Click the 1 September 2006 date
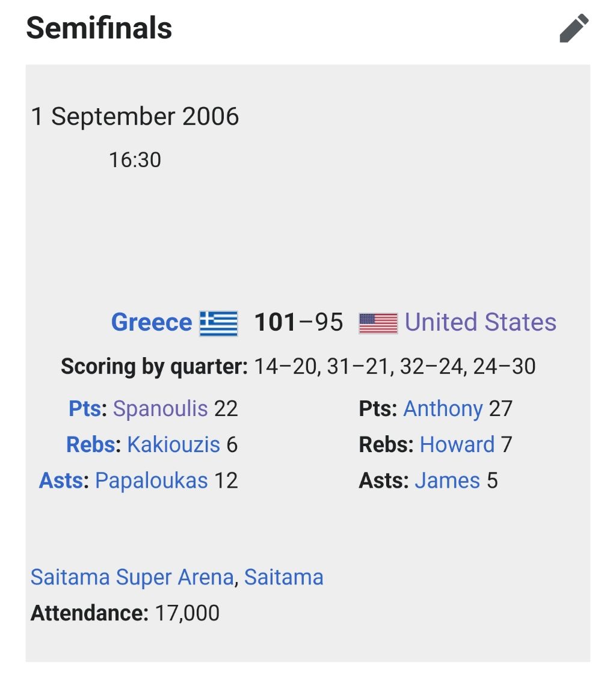Viewport: 616px width, 683px height. [135, 116]
